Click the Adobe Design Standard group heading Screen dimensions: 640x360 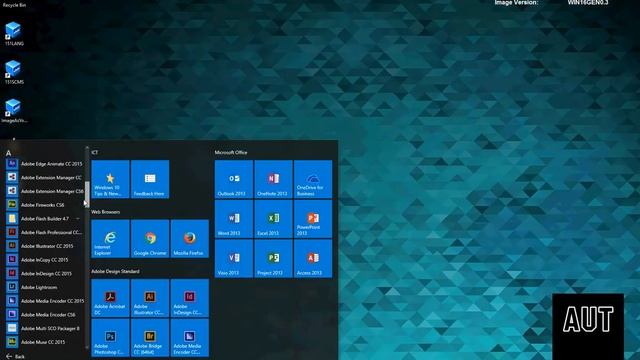(x=115, y=271)
